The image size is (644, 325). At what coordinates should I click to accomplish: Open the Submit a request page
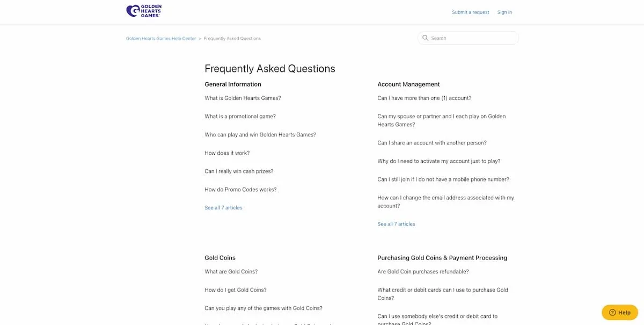[x=470, y=12]
